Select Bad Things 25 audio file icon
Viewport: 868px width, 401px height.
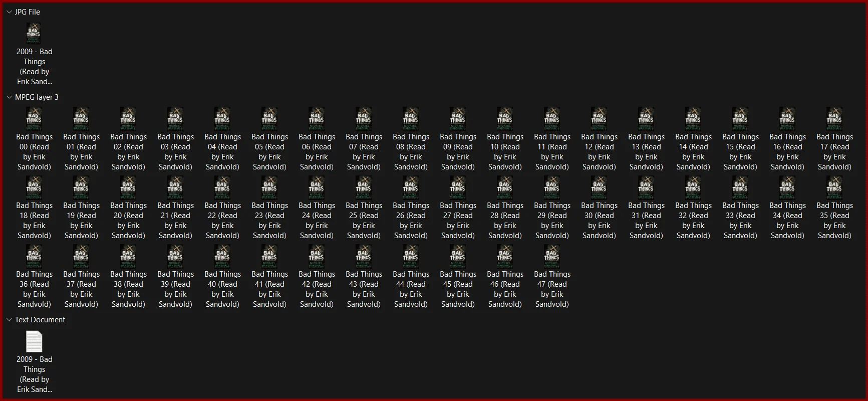click(364, 187)
